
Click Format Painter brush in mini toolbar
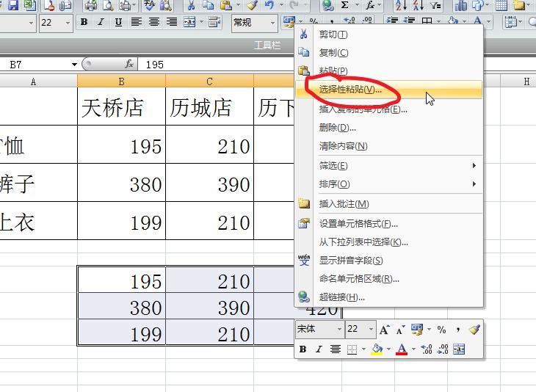pos(474,330)
